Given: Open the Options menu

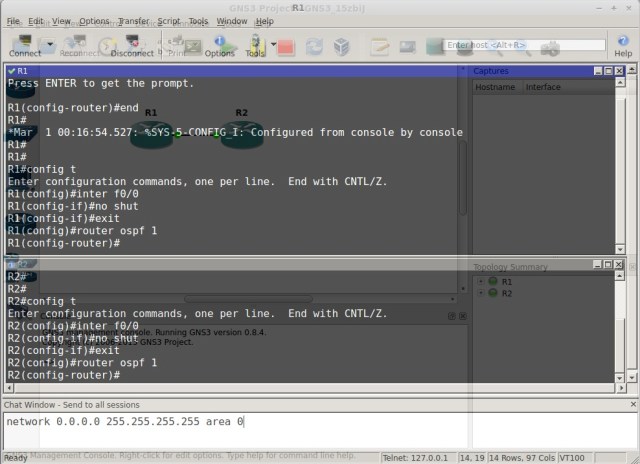Looking at the screenshot, I should point(94,21).
